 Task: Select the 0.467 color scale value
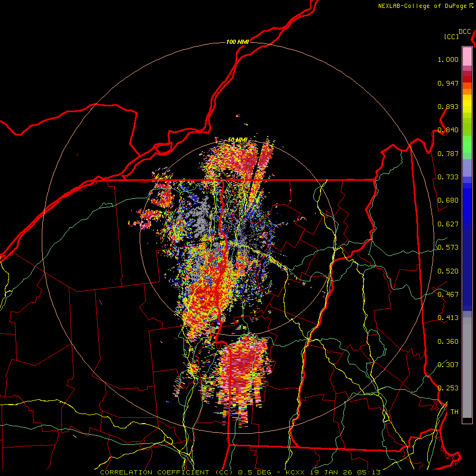pyautogui.click(x=448, y=295)
